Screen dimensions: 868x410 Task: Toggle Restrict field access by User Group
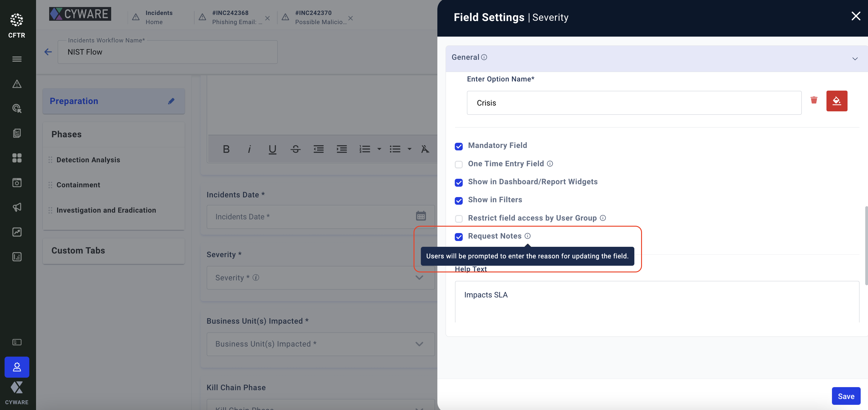pyautogui.click(x=459, y=219)
